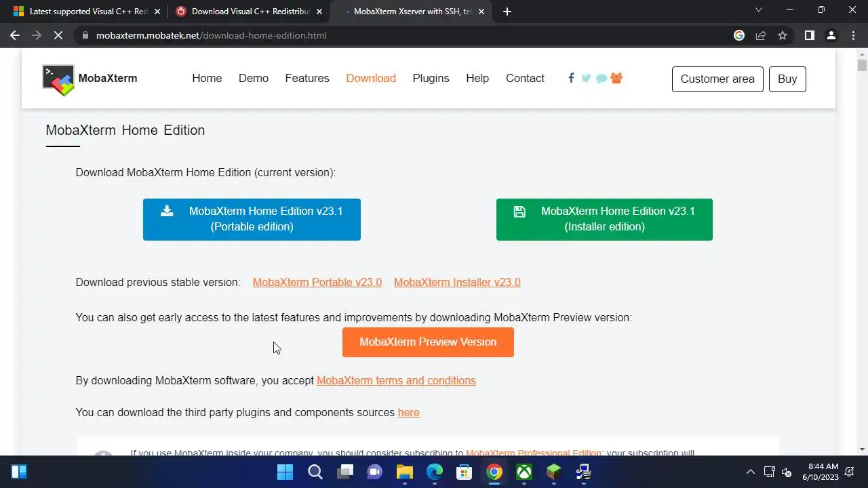Viewport: 868px width, 488px height.
Task: Click the 'here' plugins sources link
Action: click(408, 412)
